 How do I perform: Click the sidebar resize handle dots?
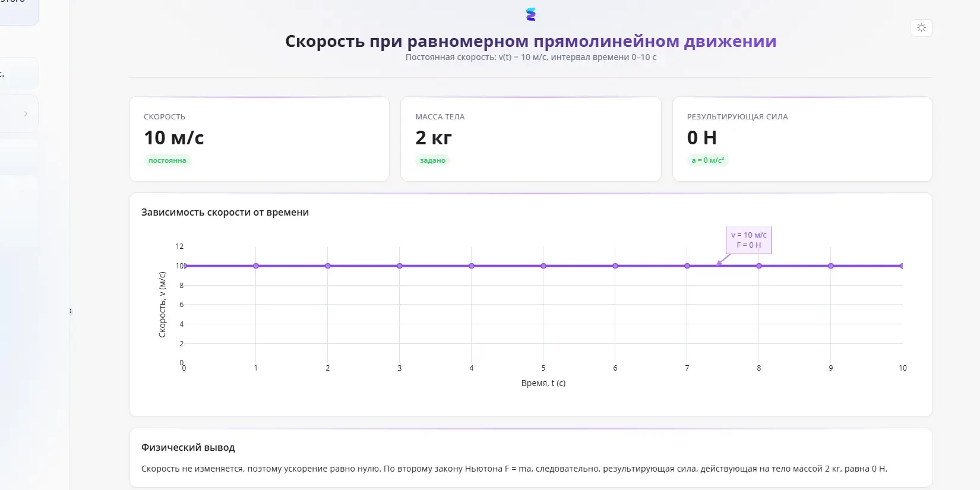pos(71,311)
